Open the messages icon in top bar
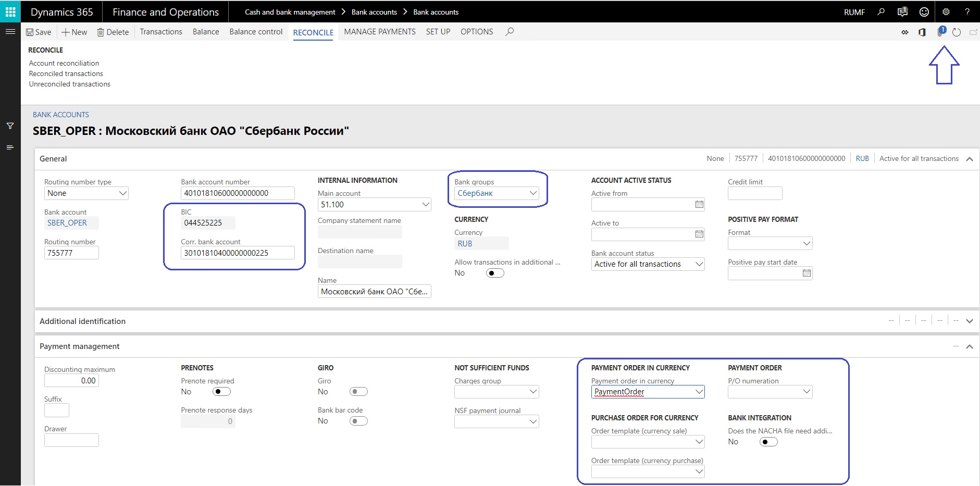Screen dimensions: 980x486 pos(902,11)
